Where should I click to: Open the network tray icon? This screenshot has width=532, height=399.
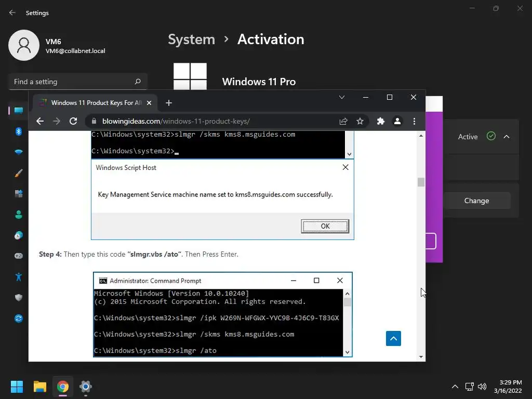(470, 387)
